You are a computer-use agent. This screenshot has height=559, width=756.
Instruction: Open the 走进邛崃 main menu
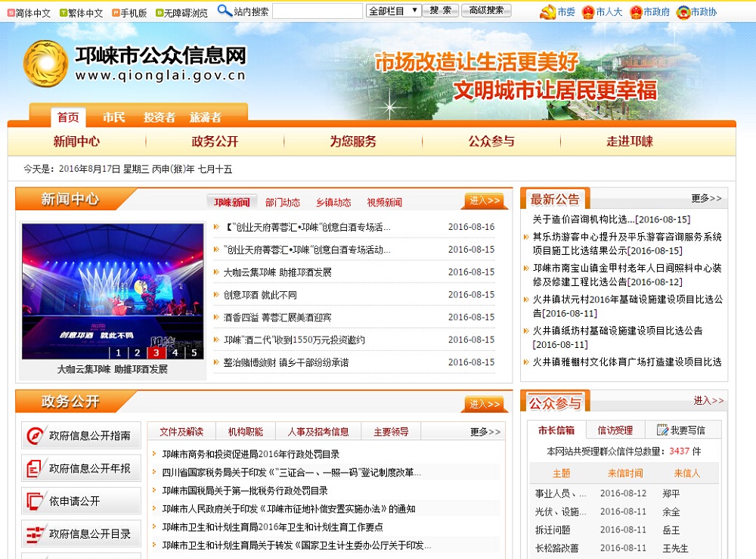click(x=630, y=141)
